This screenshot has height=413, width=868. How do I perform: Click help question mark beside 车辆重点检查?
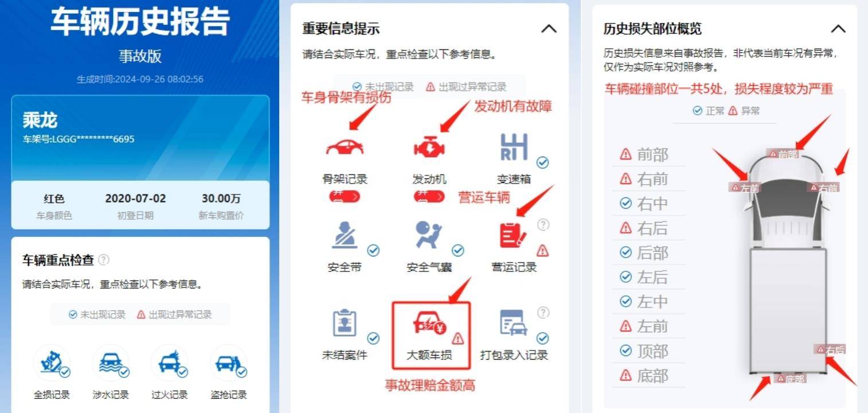(104, 260)
